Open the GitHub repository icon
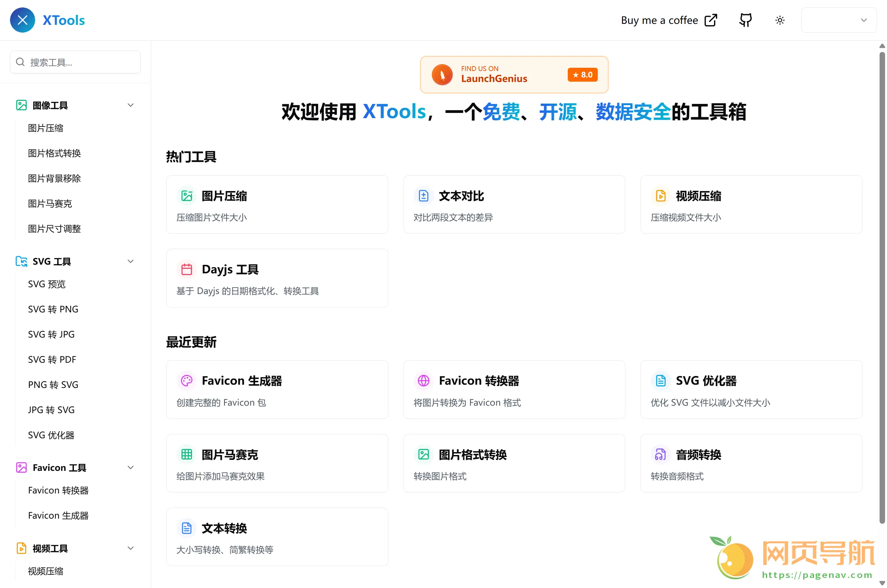The width and height of the screenshot is (887, 588). pos(746,20)
